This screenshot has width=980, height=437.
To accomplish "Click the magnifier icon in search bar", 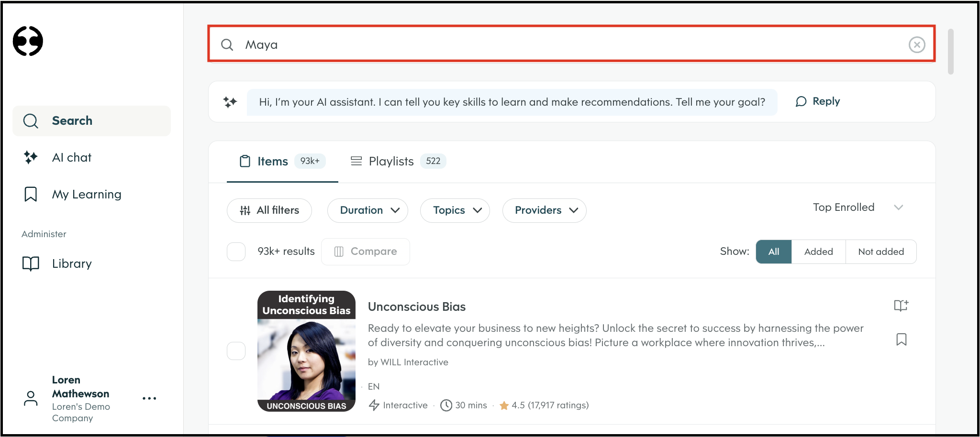I will tap(227, 45).
